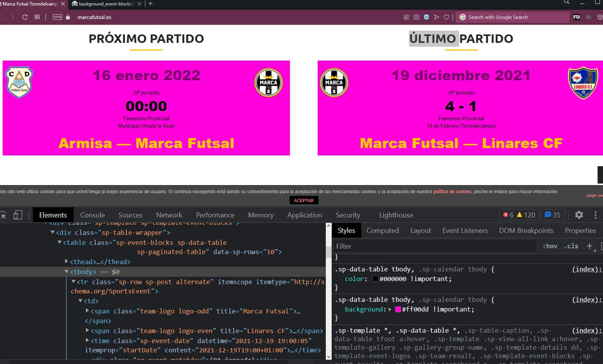This screenshot has width=603, height=364.
Task: Open the black #000000 color swatch
Action: [x=375, y=279]
